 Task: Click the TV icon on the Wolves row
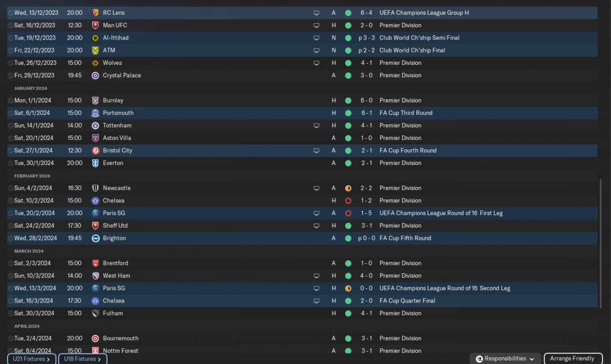[x=316, y=63]
